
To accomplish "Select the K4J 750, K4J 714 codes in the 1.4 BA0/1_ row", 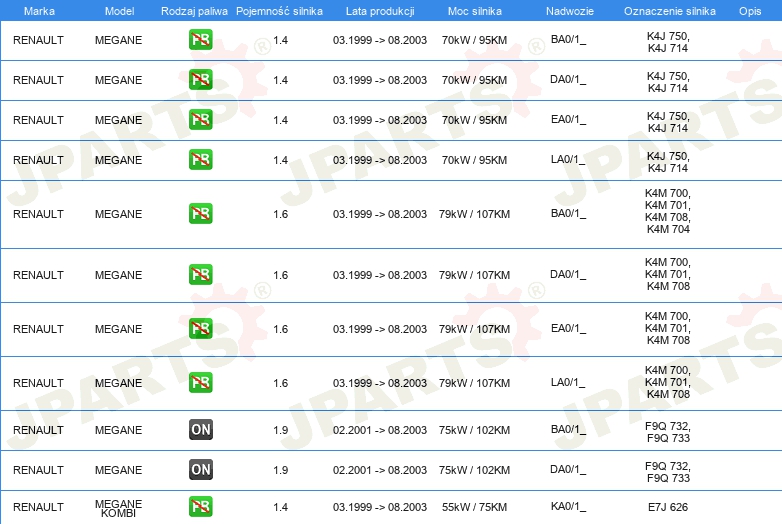I will click(668, 42).
